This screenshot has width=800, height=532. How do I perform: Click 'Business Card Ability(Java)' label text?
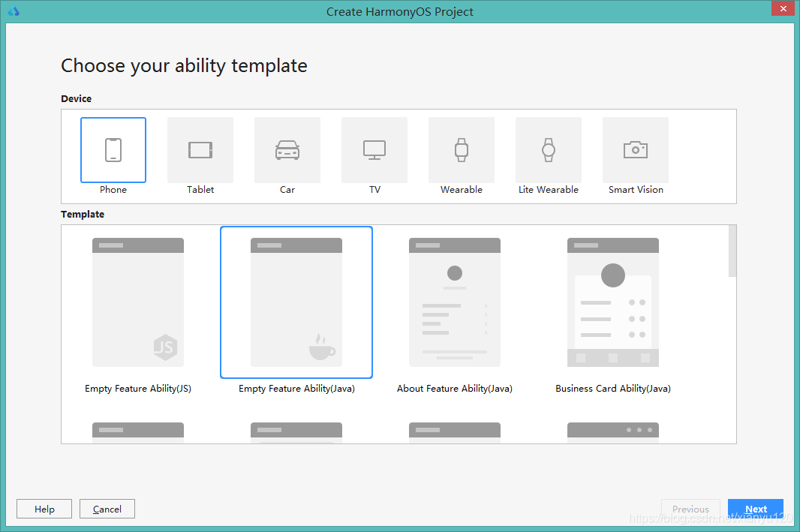click(613, 389)
